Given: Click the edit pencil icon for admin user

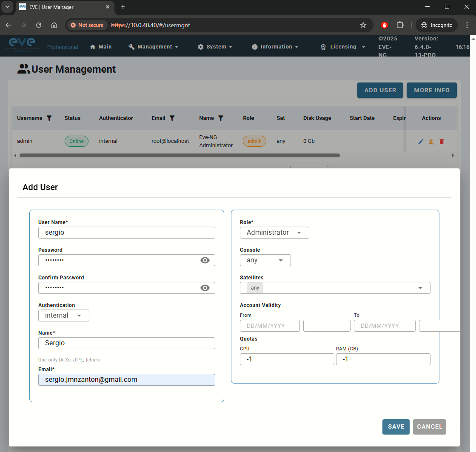Looking at the screenshot, I should [421, 142].
